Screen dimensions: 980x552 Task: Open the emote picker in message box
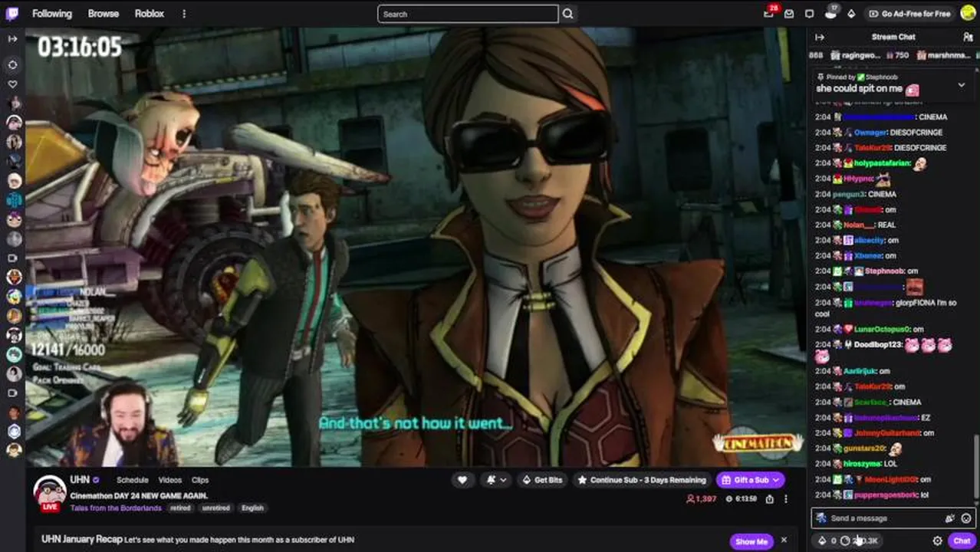(x=966, y=518)
